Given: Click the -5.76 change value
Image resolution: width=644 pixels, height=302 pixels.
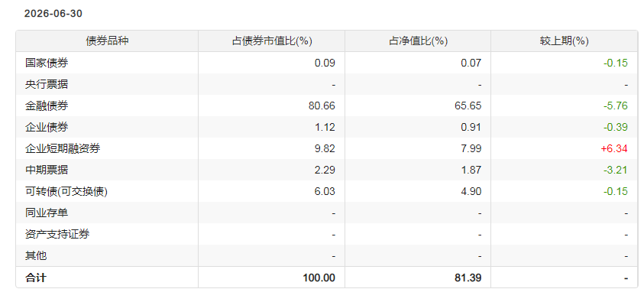Looking at the screenshot, I should [x=615, y=106].
